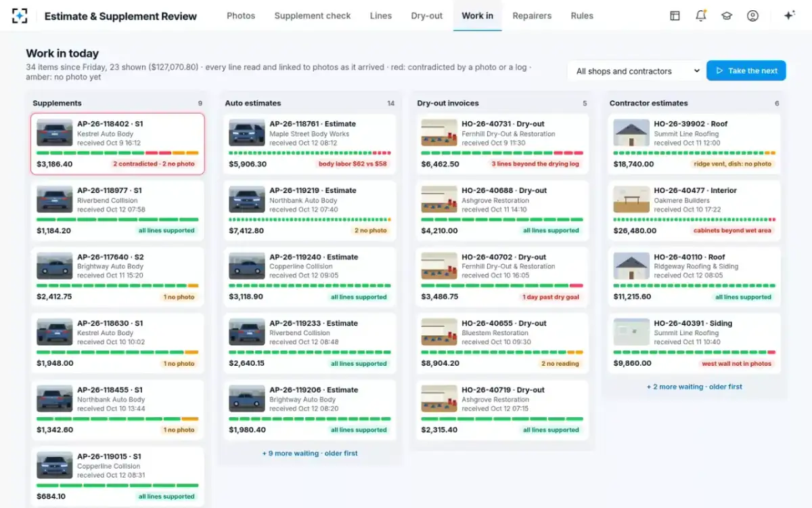Click the Bluestem Restoration text
812x508 pixels.
tap(495, 333)
